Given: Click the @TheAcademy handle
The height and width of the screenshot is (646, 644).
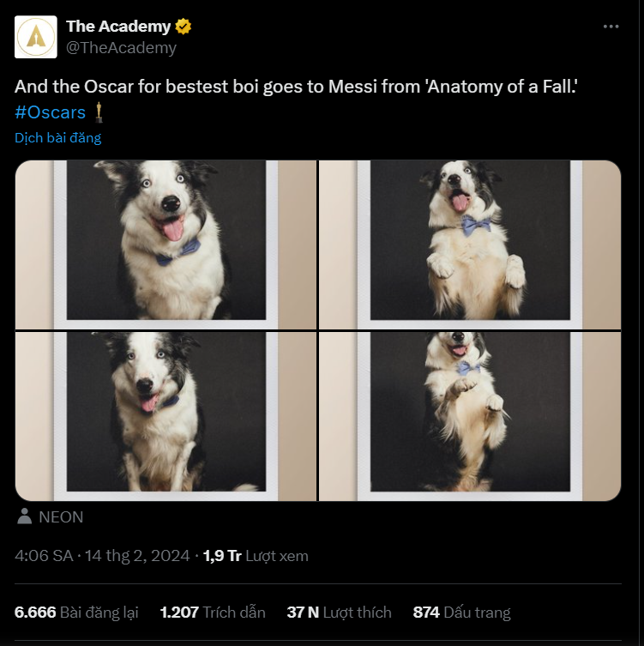Looking at the screenshot, I should pyautogui.click(x=121, y=48).
